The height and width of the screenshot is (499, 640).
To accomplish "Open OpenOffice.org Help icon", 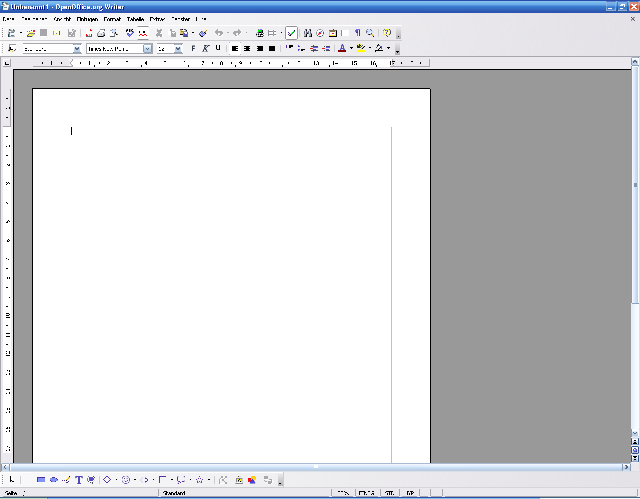I will point(387,33).
